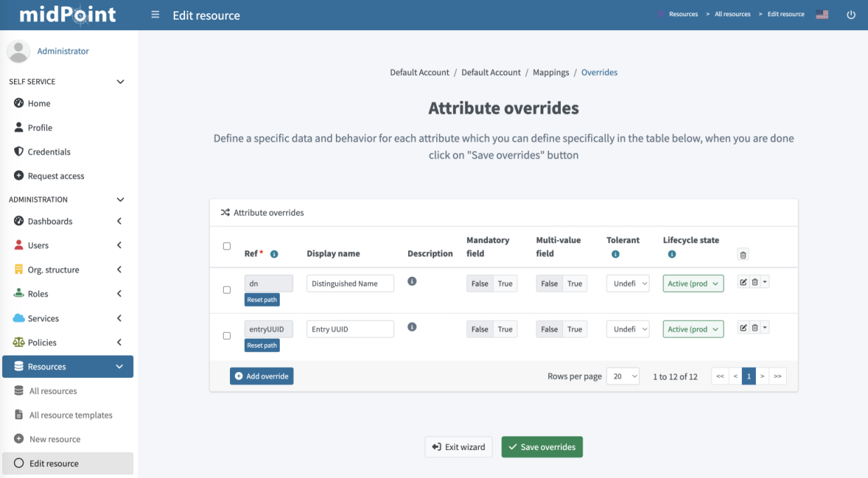The image size is (868, 478).
Task: Delete the entryUUID row via trash icon
Action: coord(754,328)
